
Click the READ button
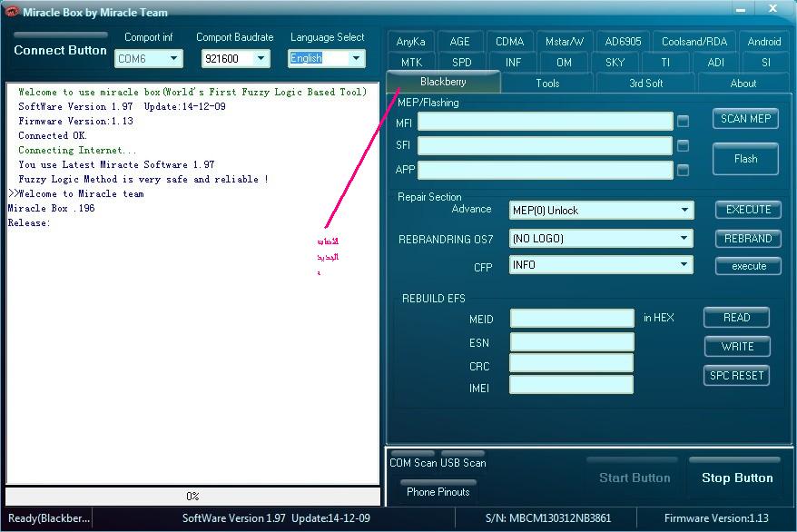coord(736,318)
